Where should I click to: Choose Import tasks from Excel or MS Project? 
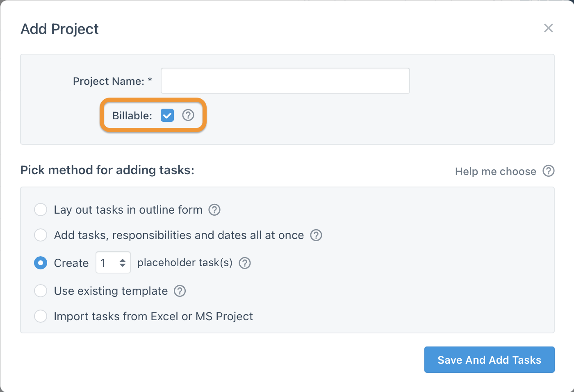coord(41,316)
